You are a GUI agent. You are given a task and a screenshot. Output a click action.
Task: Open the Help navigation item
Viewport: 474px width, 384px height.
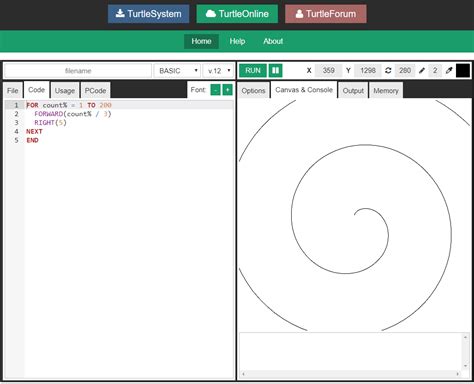pyautogui.click(x=237, y=41)
